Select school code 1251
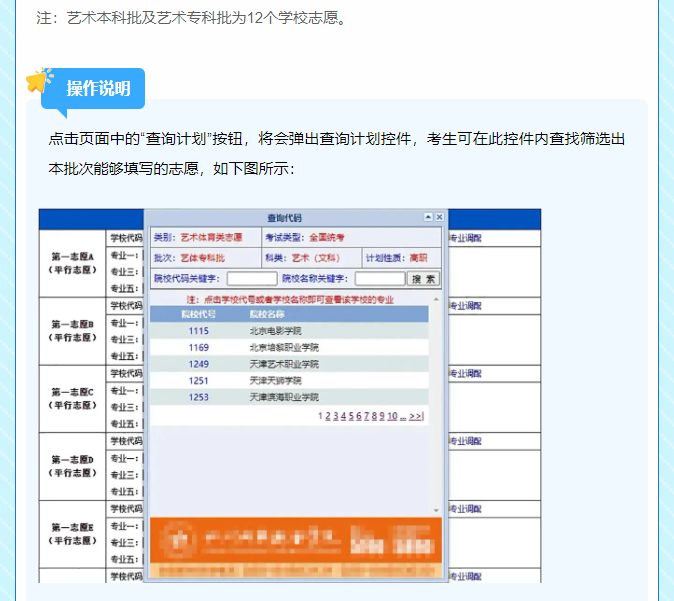Screen dimensions: 674x601 (x=198, y=381)
